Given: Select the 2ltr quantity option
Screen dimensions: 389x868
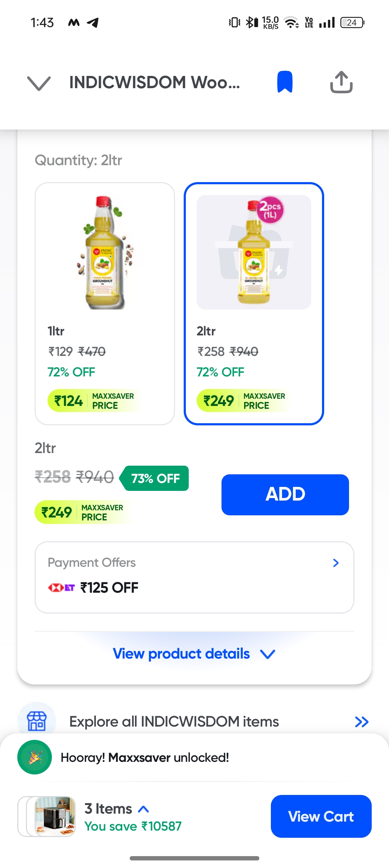Looking at the screenshot, I should coord(254,303).
